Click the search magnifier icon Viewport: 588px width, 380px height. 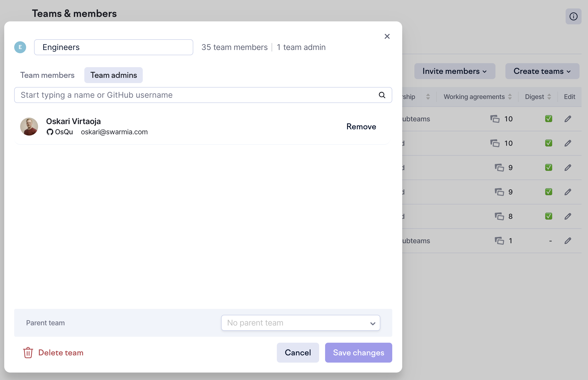tap(382, 95)
